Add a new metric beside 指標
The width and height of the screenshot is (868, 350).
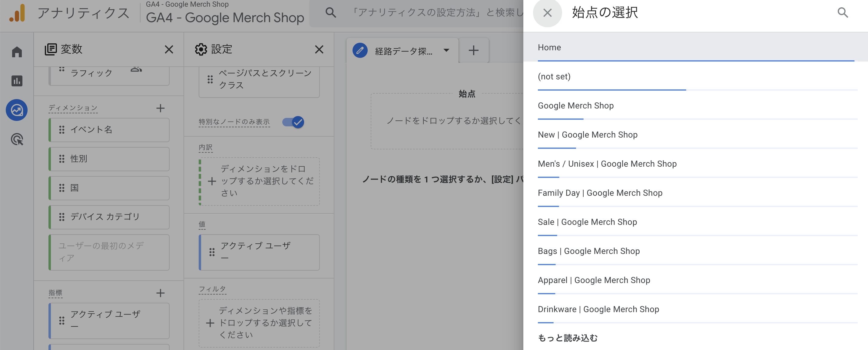161,293
